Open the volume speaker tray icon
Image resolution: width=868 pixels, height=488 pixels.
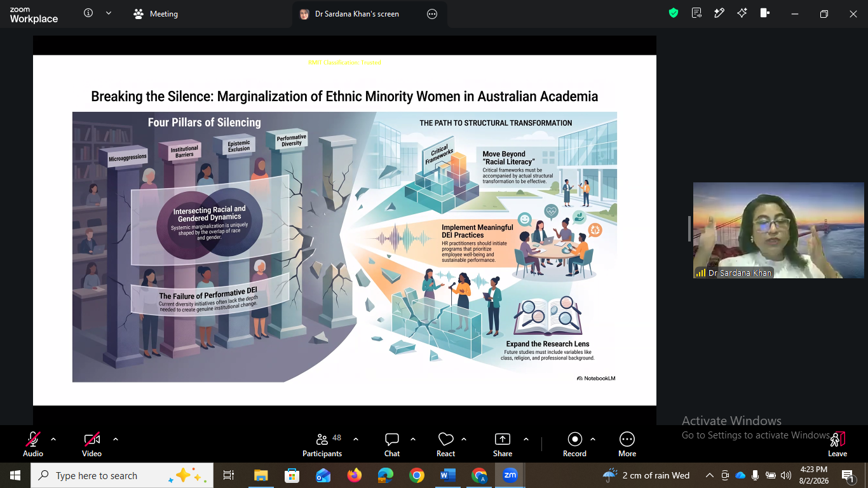786,475
